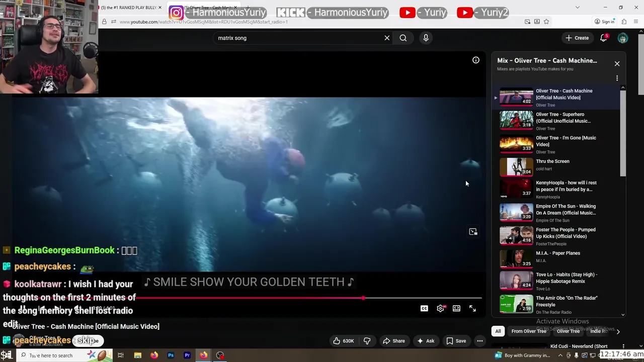Viewport: 644px width, 362px height.
Task: Play 'Oliver Tree - Superhero' from the mix
Action: point(557,121)
